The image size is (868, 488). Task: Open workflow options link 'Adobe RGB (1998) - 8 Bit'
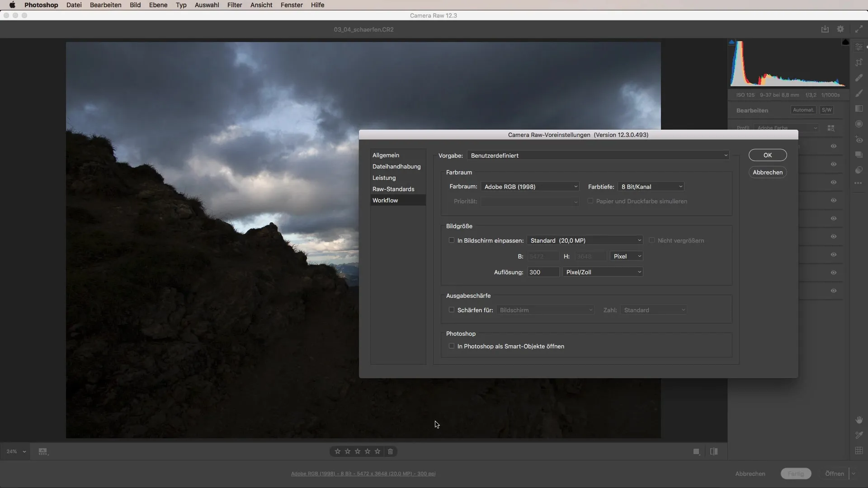point(363,474)
